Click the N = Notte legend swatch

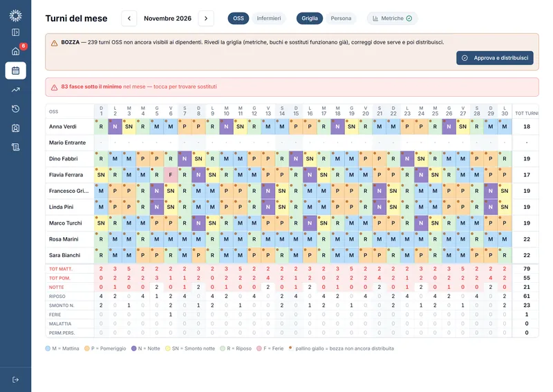click(133, 348)
